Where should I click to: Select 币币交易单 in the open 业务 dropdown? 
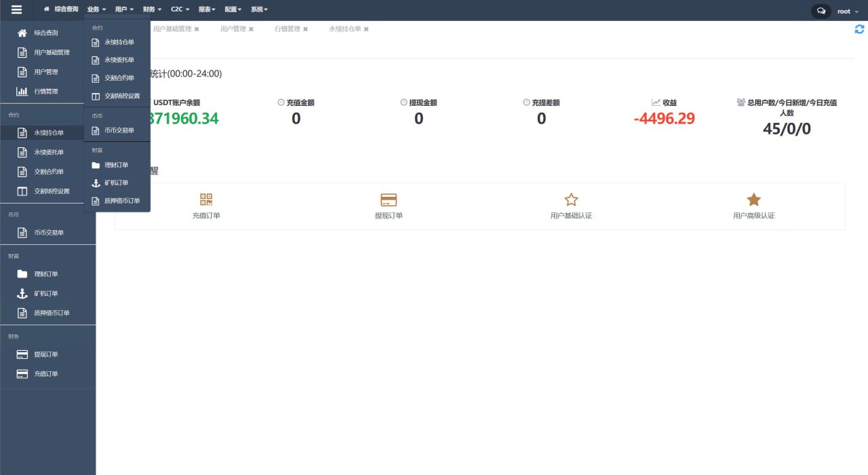[119, 130]
